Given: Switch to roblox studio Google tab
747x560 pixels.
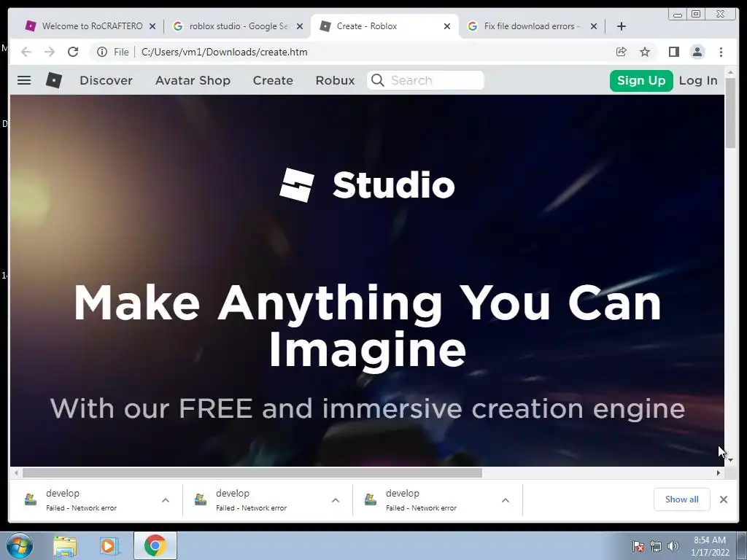Looking at the screenshot, I should pos(237,26).
